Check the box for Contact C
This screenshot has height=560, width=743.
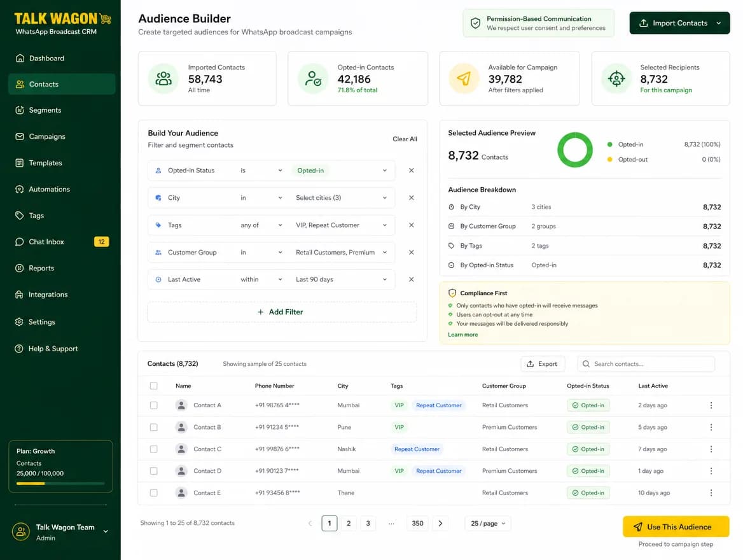[x=153, y=449]
